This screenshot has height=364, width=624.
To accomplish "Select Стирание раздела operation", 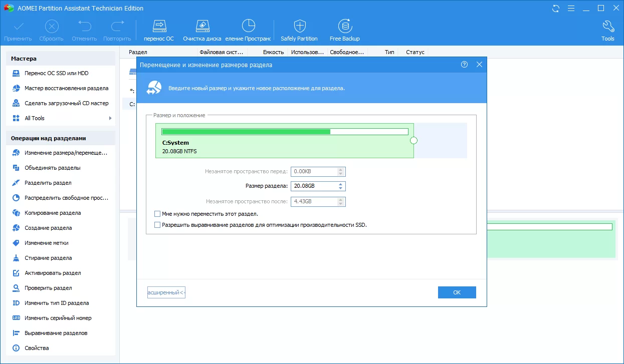I will click(x=60, y=258).
